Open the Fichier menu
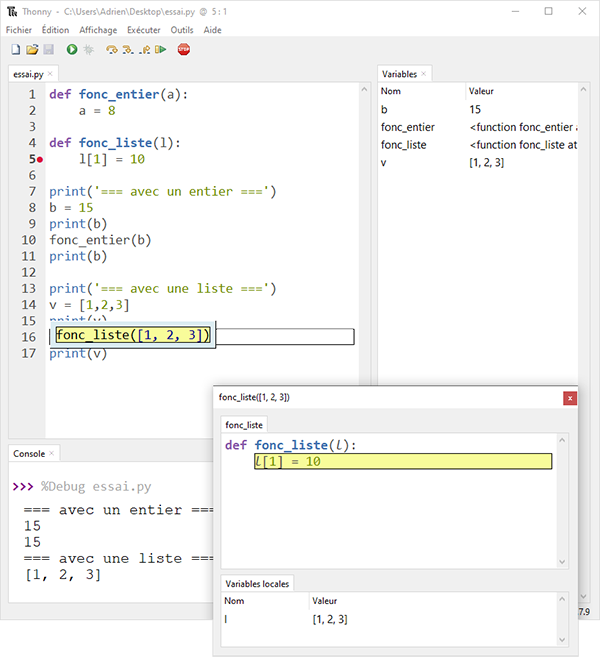The width and height of the screenshot is (600, 665). point(18,30)
